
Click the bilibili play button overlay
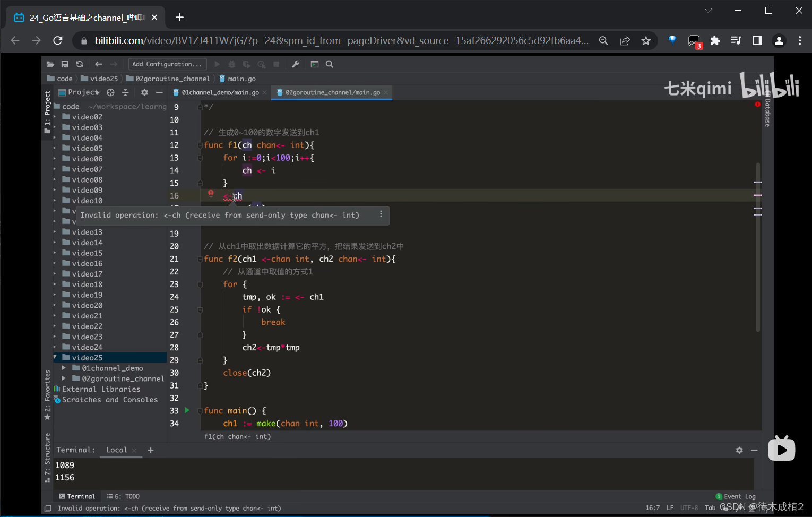pyautogui.click(x=782, y=450)
